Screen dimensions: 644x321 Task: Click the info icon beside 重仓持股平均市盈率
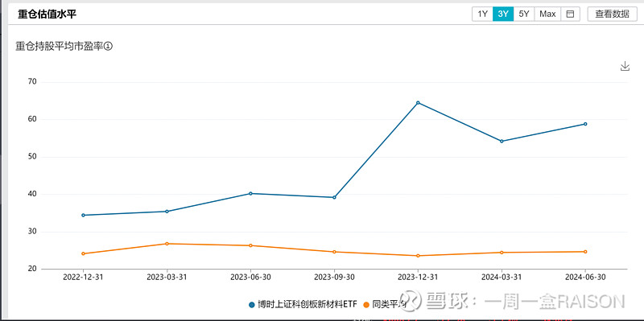coord(109,47)
